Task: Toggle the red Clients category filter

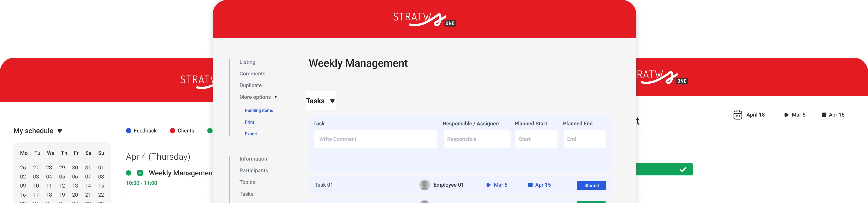Action: pyautogui.click(x=172, y=131)
